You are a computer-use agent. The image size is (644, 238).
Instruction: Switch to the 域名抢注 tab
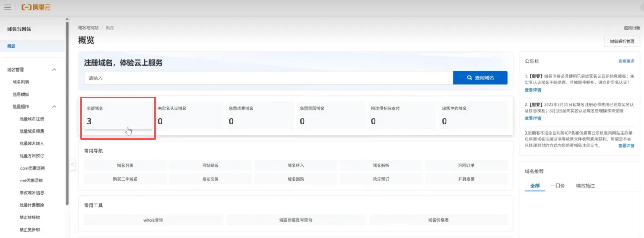point(585,186)
